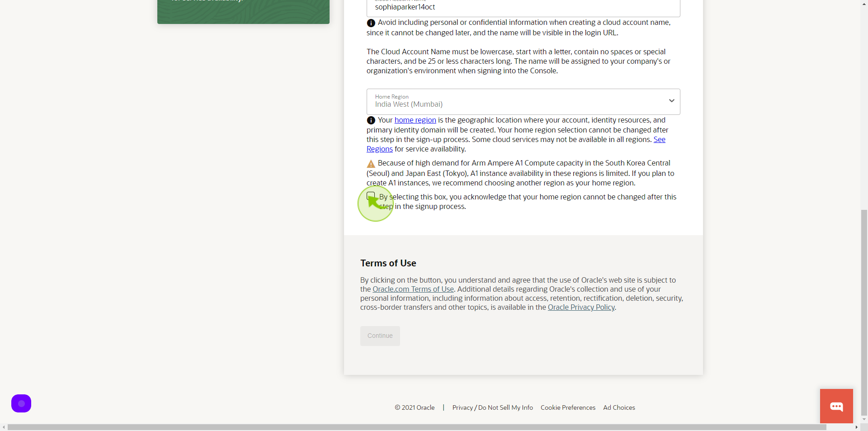Open the See Regions link
The height and width of the screenshot is (431, 868).
click(x=516, y=144)
